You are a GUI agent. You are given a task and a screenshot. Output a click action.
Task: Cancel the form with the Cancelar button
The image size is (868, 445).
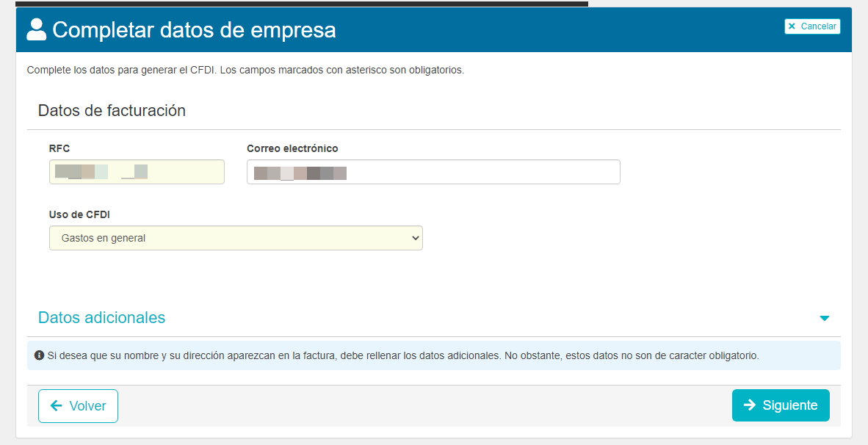812,26
